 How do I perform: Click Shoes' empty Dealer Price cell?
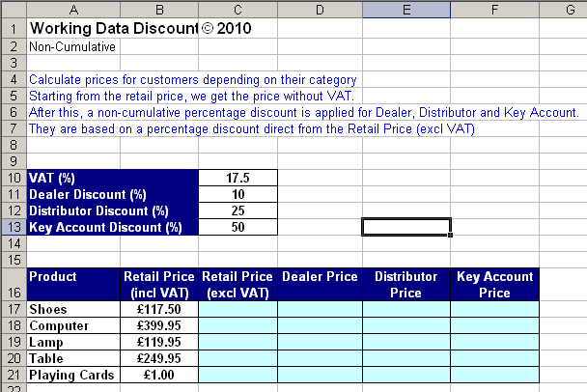(321, 309)
